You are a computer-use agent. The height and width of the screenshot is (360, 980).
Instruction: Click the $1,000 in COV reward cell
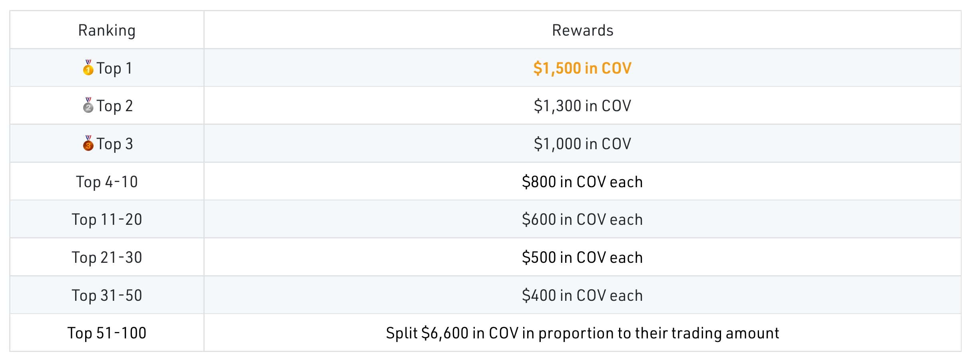582,144
